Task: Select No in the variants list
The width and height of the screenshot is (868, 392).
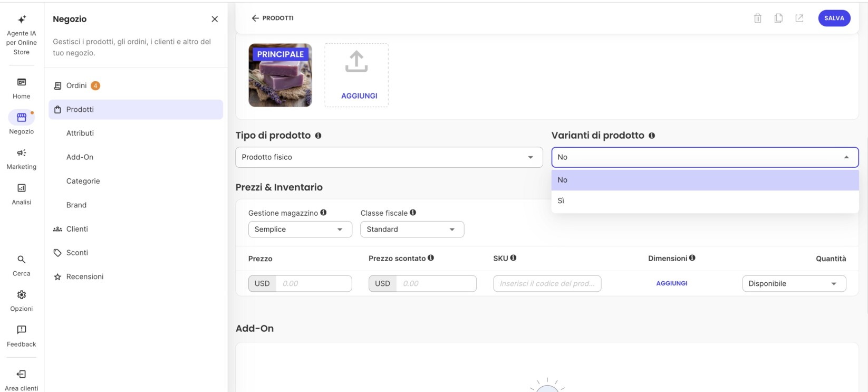Action: click(705, 180)
